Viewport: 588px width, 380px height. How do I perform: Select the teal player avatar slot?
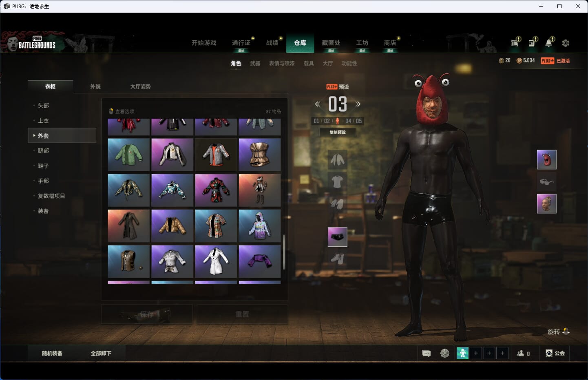(462, 353)
